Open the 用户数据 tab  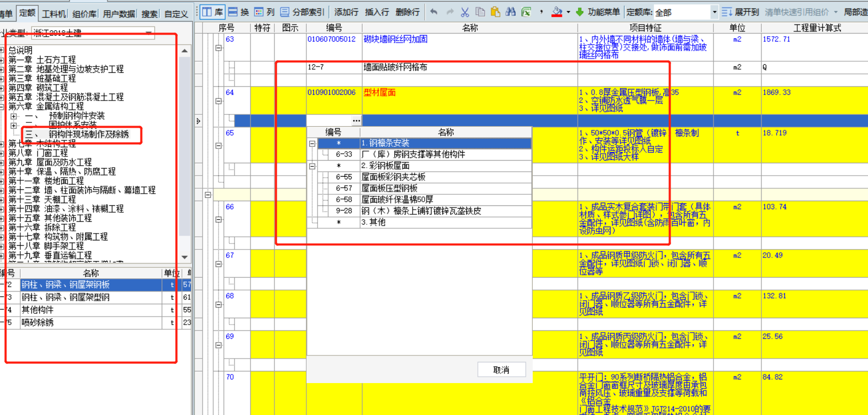coord(119,14)
